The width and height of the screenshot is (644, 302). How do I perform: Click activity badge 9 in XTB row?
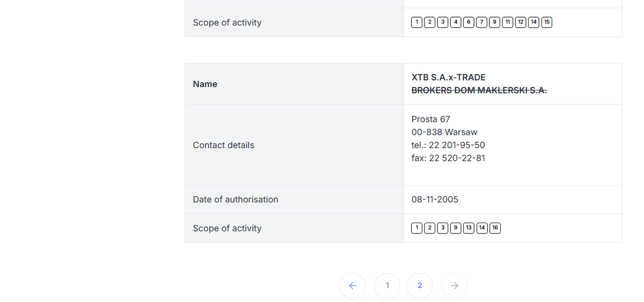point(456,228)
